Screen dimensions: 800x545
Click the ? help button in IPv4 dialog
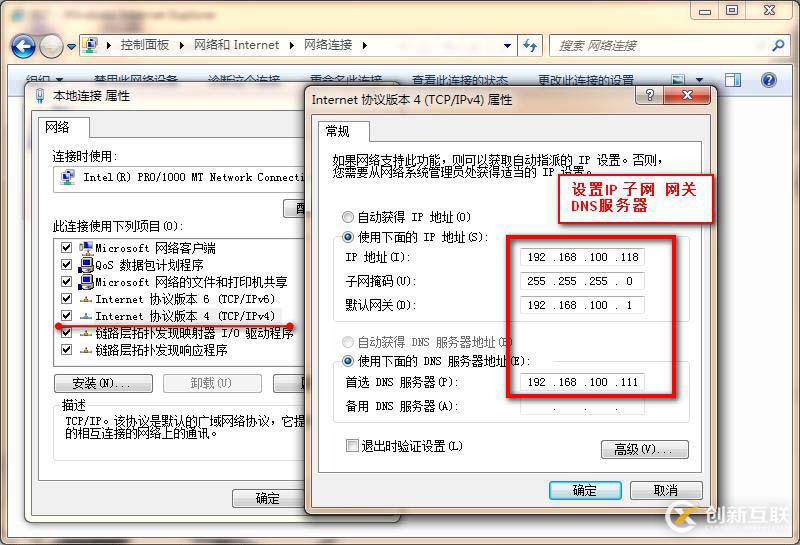pos(649,95)
